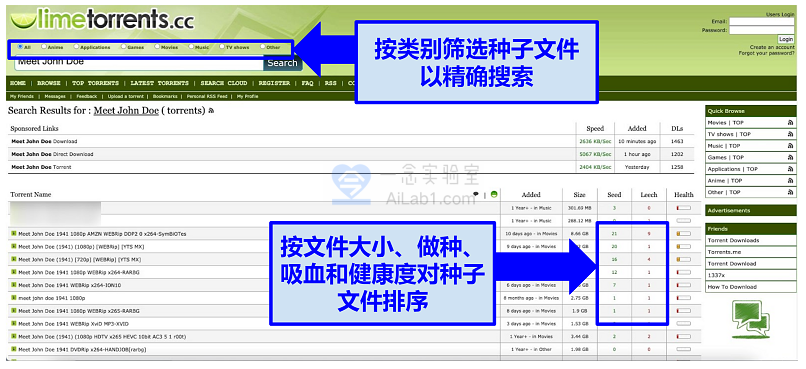This screenshot has width=806, height=369.
Task: Open RSS feed icon for TV shows in Quick Browse
Action: [x=791, y=134]
